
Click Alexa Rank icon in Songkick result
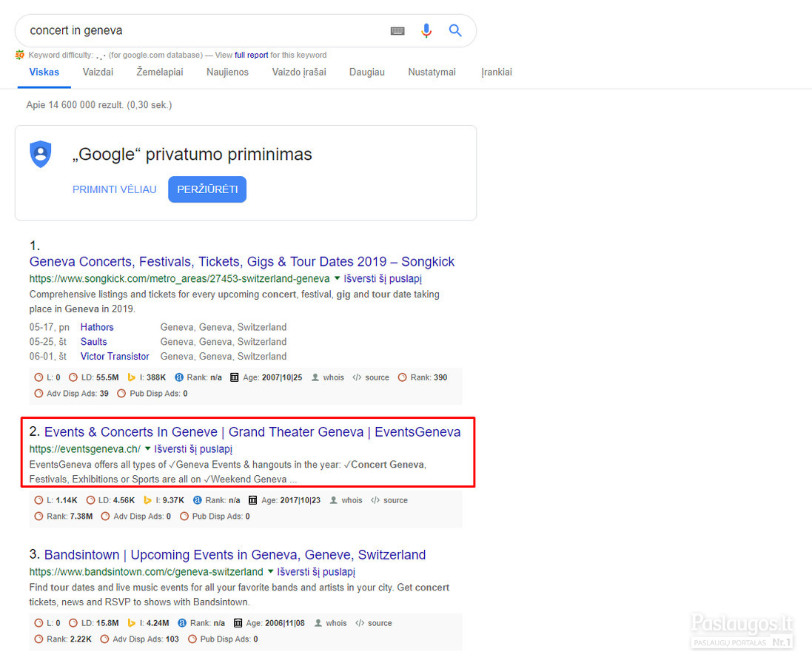(x=179, y=377)
